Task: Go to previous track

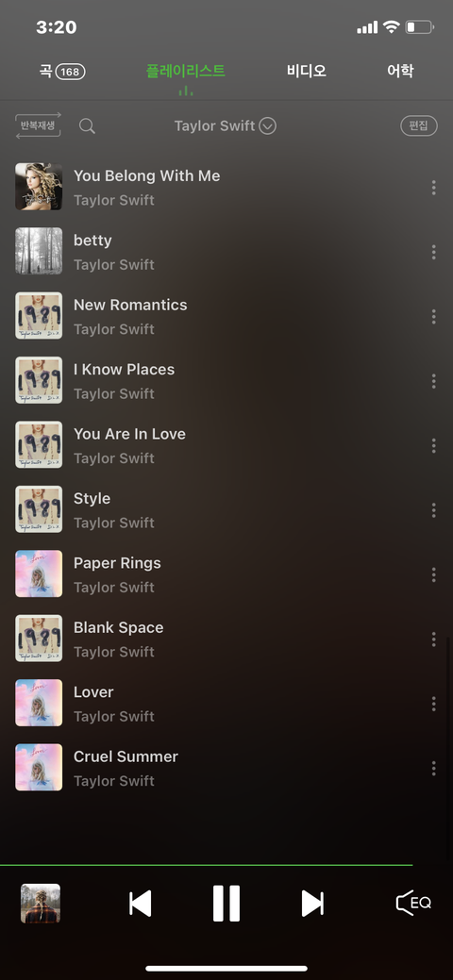Action: [x=141, y=903]
